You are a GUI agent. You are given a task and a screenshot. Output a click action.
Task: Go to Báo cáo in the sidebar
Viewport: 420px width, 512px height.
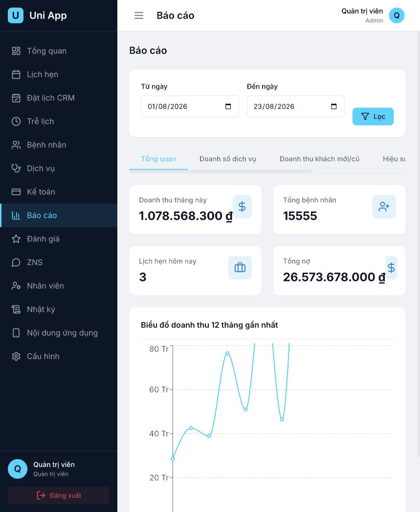coord(59,215)
